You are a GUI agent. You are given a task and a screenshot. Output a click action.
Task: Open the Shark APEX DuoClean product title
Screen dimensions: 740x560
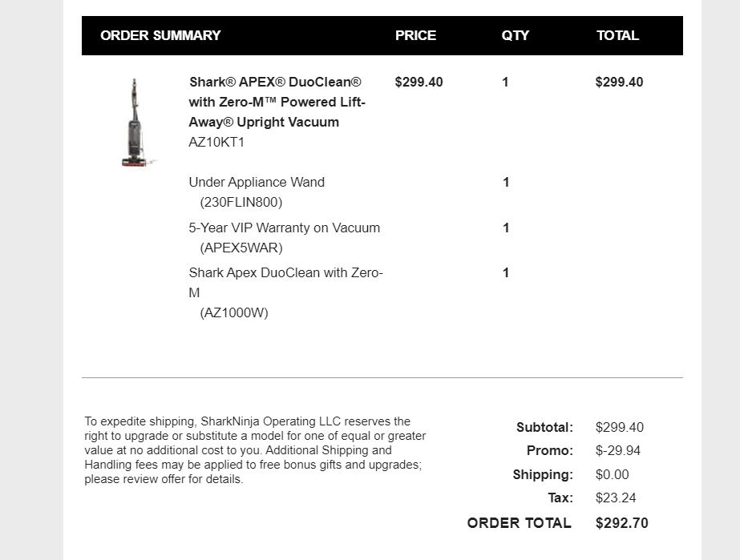[277, 102]
